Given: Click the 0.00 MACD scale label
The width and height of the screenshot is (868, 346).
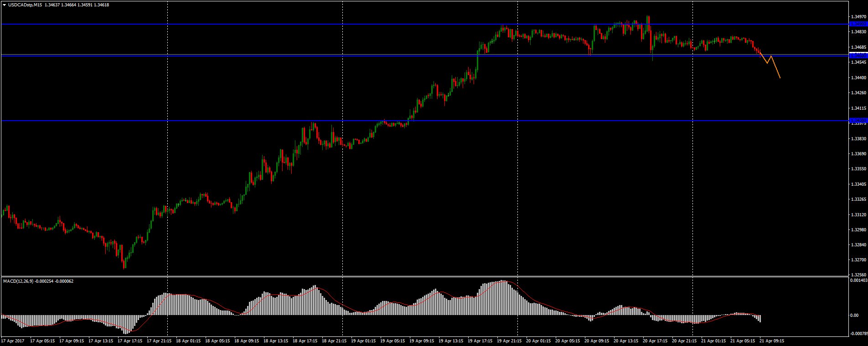Looking at the screenshot, I should (x=853, y=315).
